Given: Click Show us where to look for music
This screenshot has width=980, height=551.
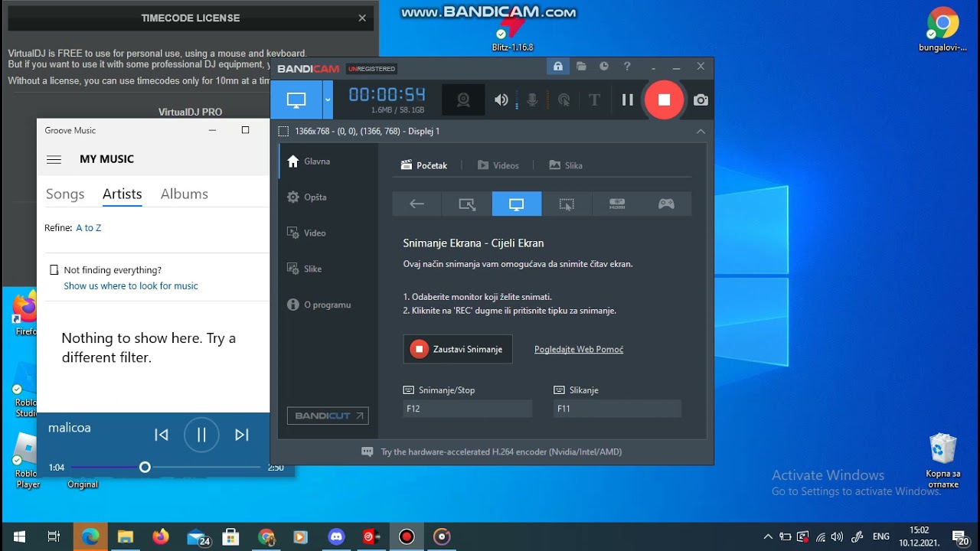Looking at the screenshot, I should 131,286.
